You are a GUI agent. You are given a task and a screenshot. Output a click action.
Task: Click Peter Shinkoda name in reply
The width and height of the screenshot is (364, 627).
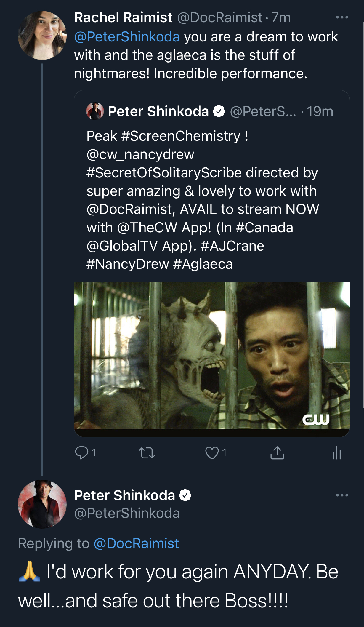(125, 495)
